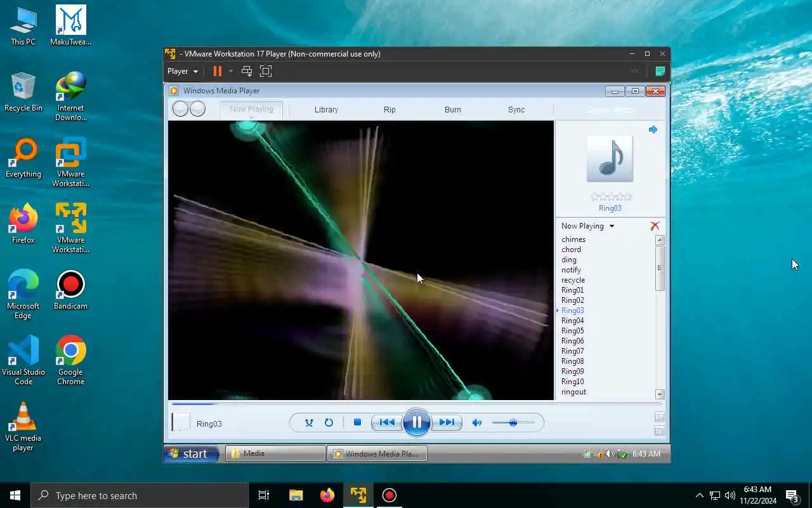Open Google Chrome from the desktop
This screenshot has width=812, height=508.
click(x=70, y=360)
